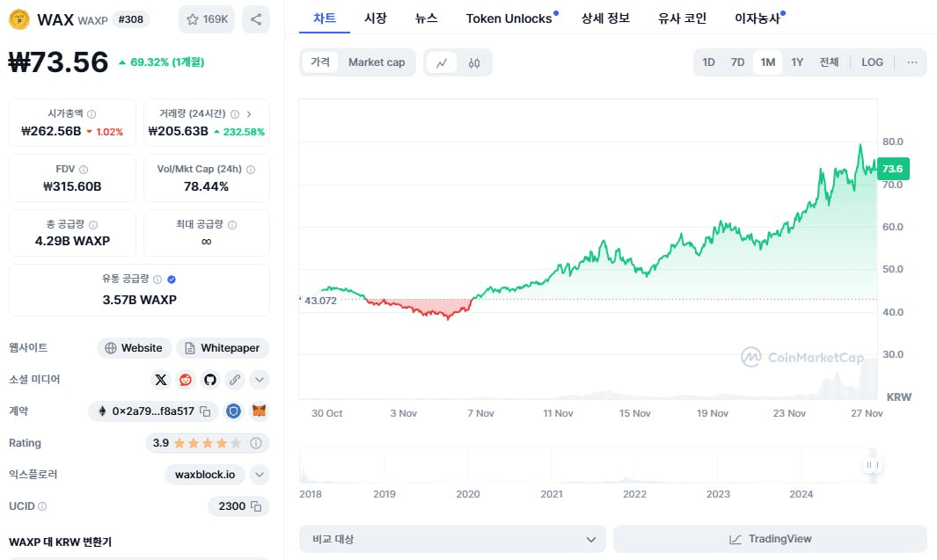Viewport: 937px width, 560px height.
Task: Open the X (Twitter) social link
Action: click(x=161, y=379)
